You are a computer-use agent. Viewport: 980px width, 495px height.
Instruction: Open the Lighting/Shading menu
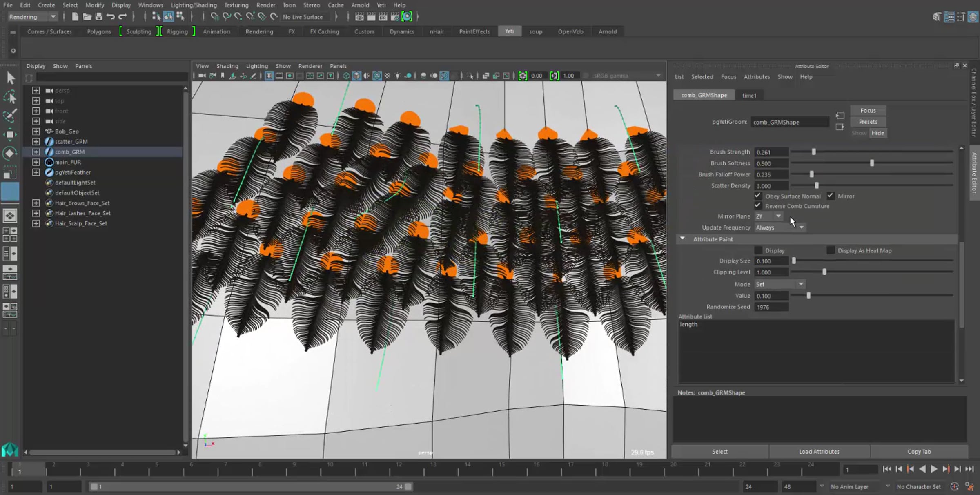tap(194, 5)
